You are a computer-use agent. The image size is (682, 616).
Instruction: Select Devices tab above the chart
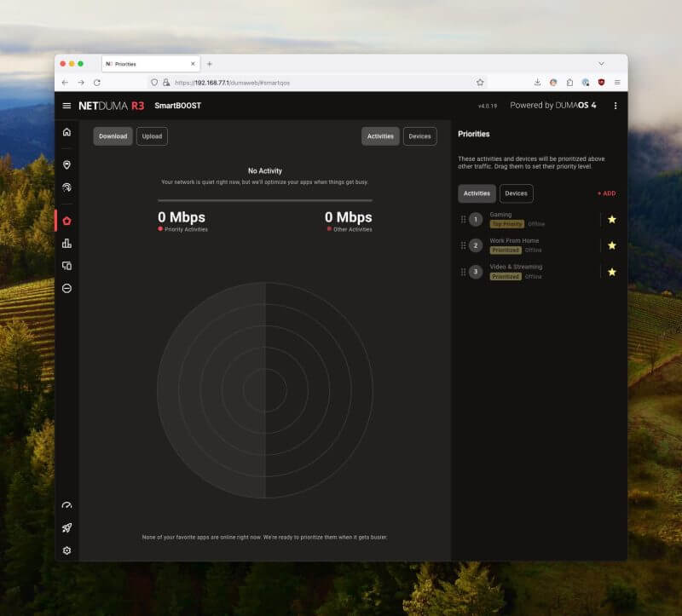[x=419, y=136]
